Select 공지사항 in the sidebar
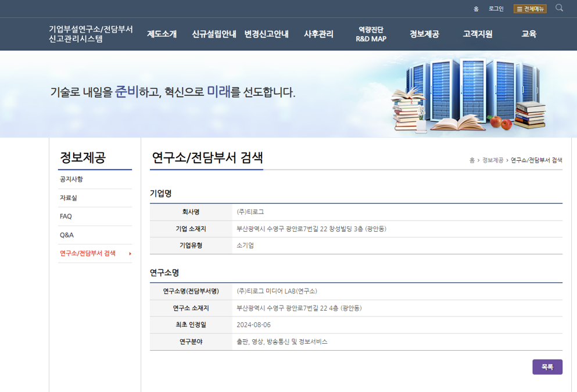This screenshot has height=392, width=577. click(x=71, y=179)
